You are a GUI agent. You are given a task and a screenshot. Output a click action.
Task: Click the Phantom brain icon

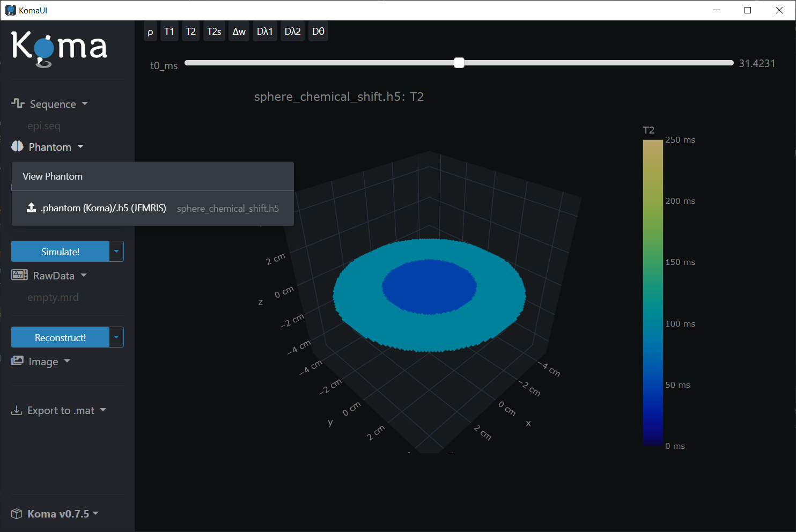18,146
